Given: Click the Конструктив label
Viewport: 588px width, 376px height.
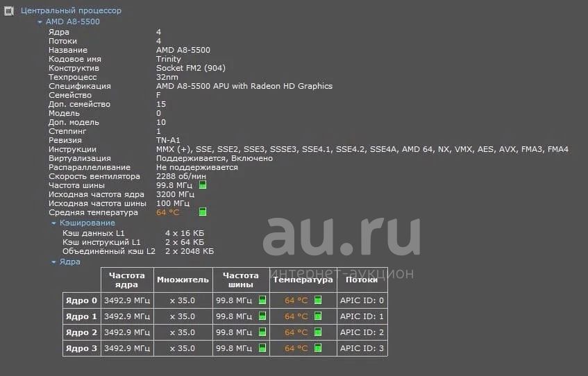Looking at the screenshot, I should click(74, 68).
